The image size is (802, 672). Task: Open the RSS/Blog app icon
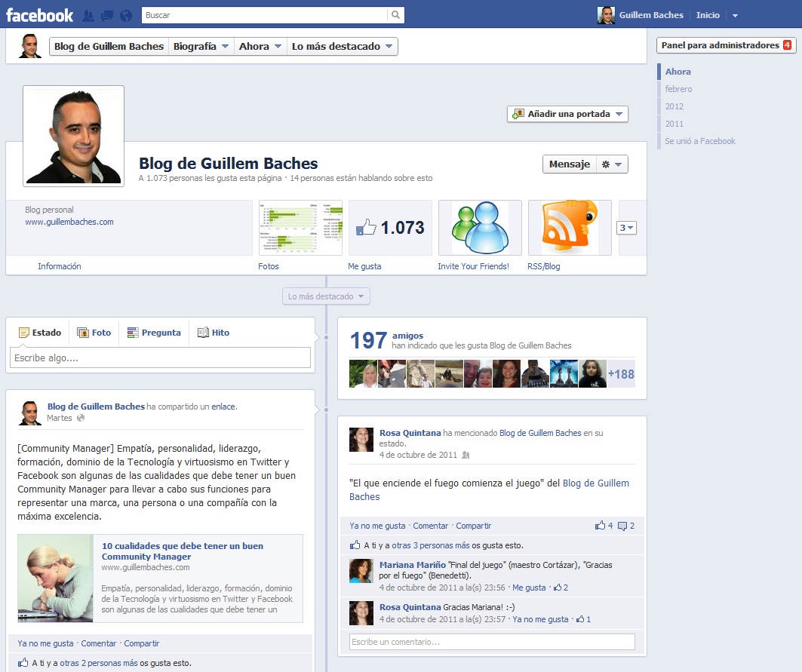tap(570, 228)
